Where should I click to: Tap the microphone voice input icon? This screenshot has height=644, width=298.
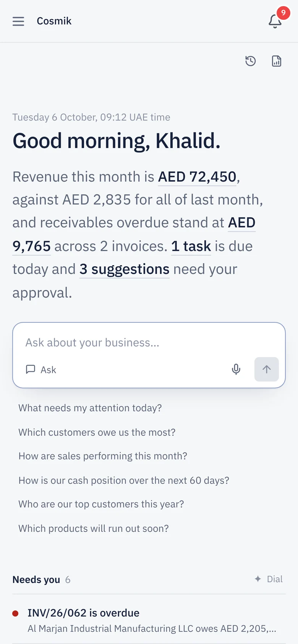click(236, 369)
